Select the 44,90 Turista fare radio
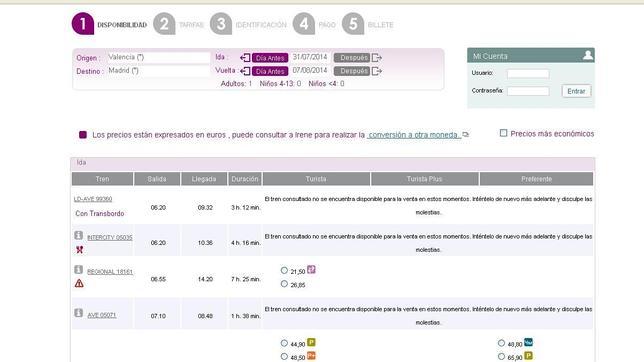 coord(284,343)
